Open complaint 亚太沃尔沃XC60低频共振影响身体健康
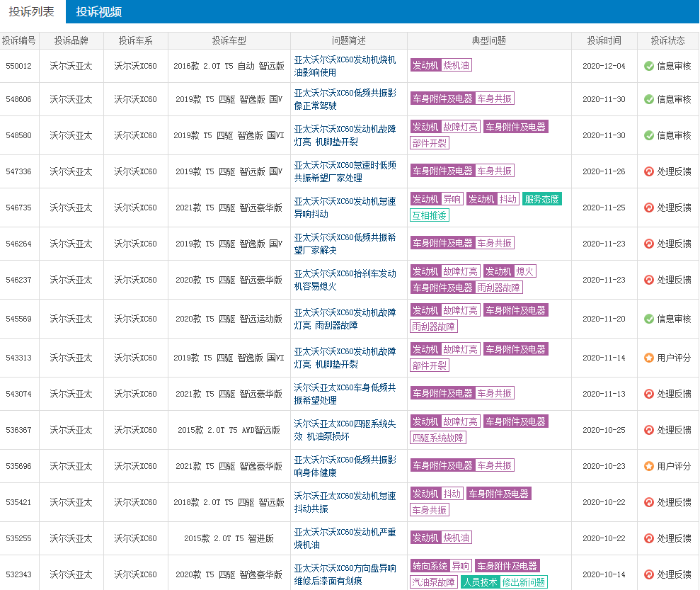This screenshot has width=700, height=590. tap(345, 466)
